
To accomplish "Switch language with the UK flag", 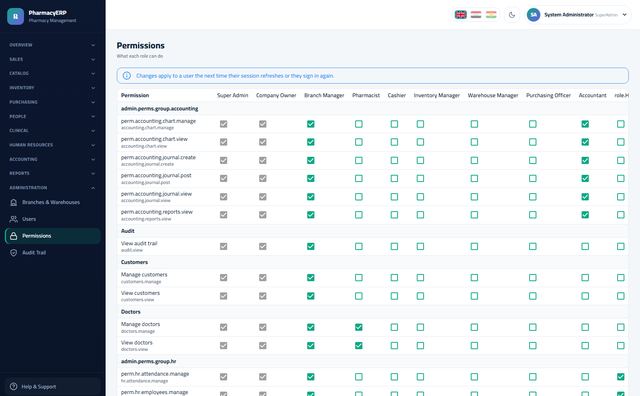I will 460,15.
